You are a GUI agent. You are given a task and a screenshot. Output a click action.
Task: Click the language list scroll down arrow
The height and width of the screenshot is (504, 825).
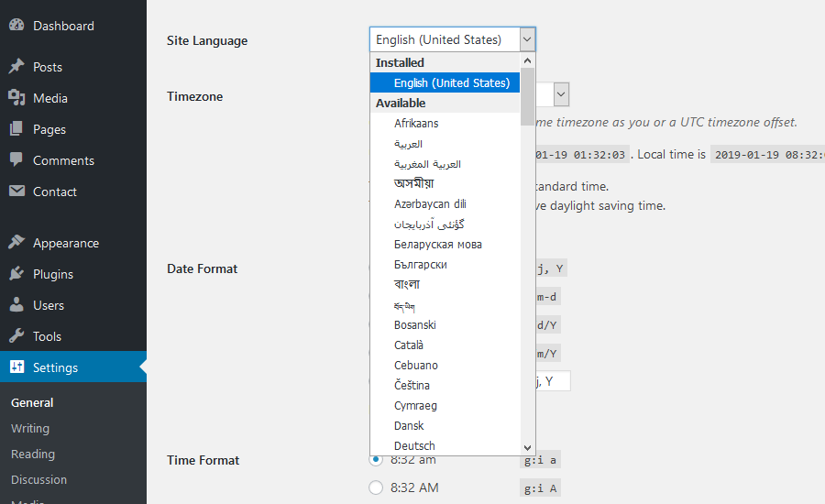528,448
